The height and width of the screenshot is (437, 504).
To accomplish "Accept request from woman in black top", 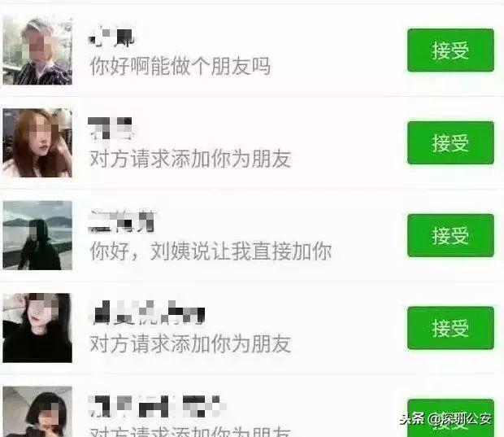I will tap(450, 328).
